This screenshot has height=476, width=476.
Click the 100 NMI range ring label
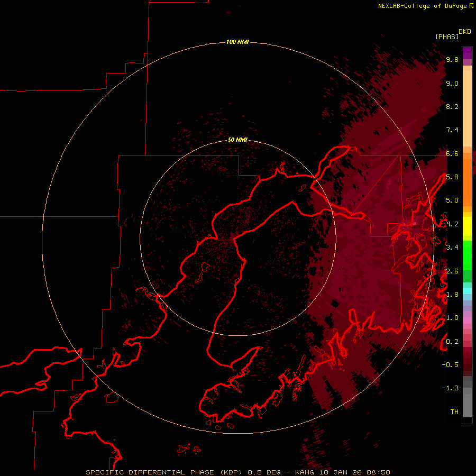(237, 42)
